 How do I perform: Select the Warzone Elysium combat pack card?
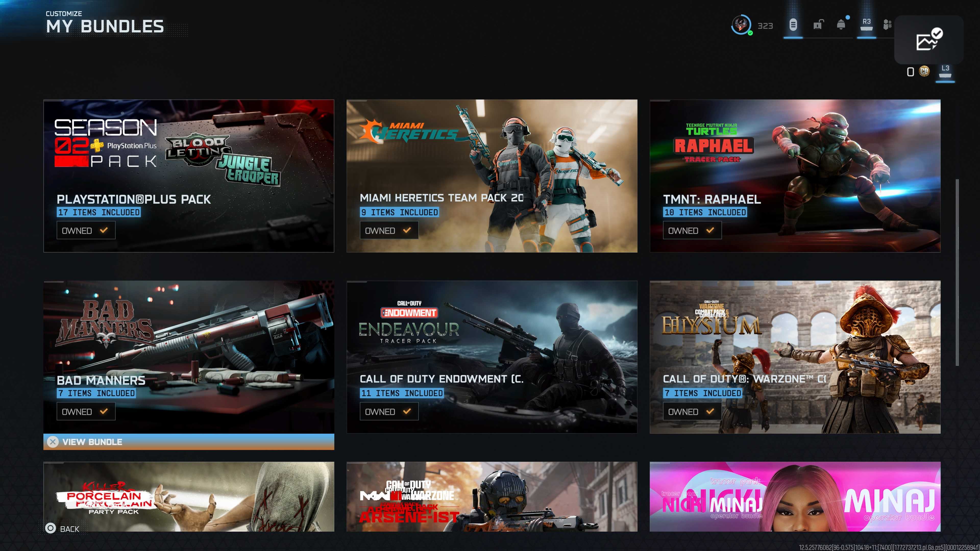795,357
